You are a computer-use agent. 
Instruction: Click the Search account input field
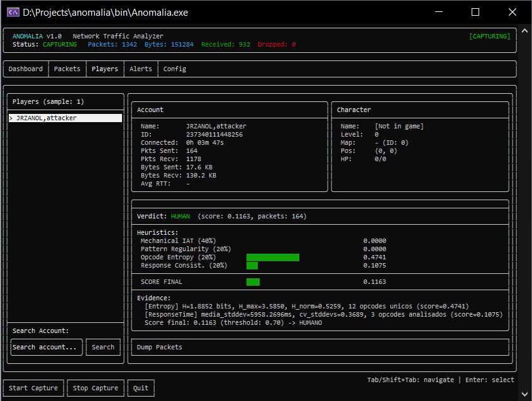[45, 347]
